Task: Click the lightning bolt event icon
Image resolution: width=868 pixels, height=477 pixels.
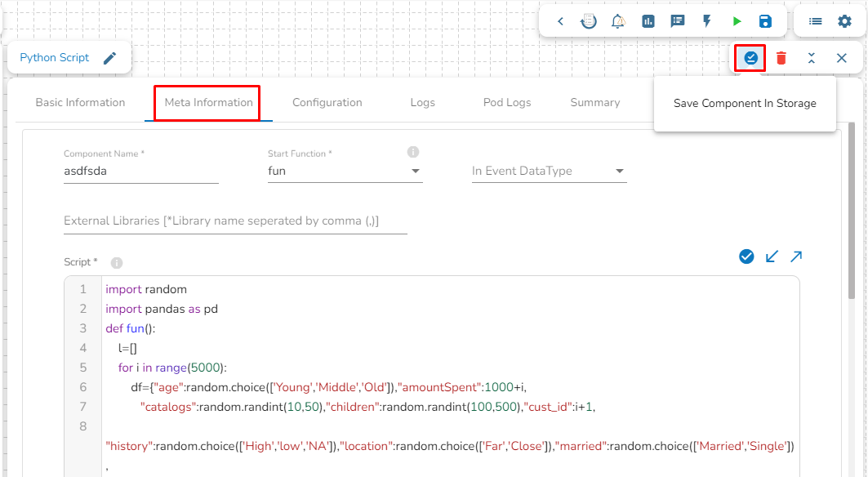Action: [x=707, y=21]
